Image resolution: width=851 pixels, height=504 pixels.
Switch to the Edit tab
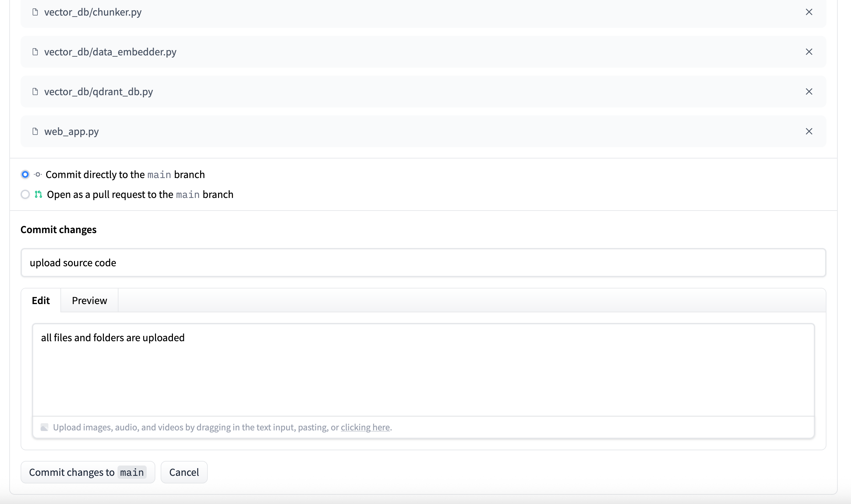[x=41, y=300]
